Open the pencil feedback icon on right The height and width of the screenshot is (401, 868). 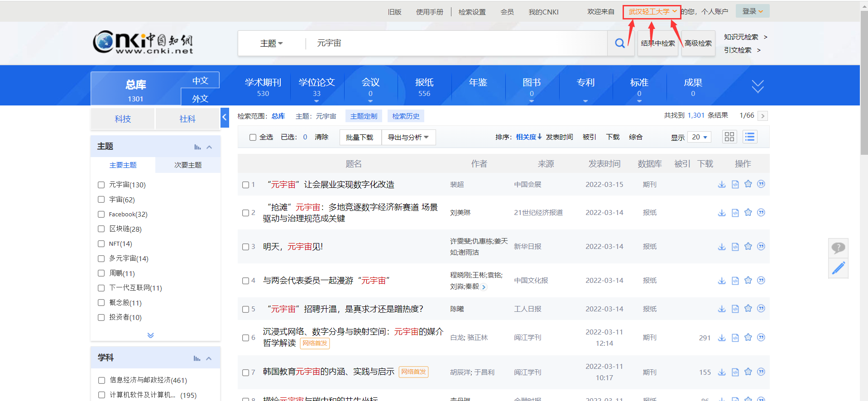click(x=838, y=268)
